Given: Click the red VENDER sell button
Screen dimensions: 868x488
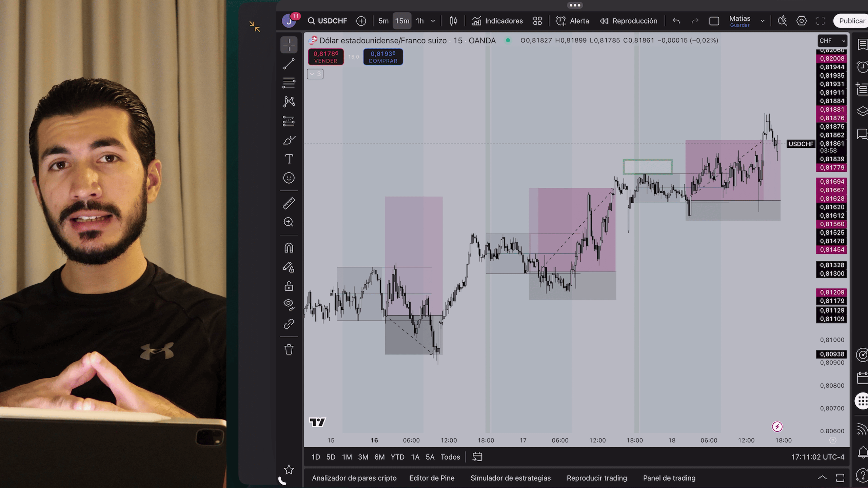Looking at the screenshot, I should (x=325, y=57).
